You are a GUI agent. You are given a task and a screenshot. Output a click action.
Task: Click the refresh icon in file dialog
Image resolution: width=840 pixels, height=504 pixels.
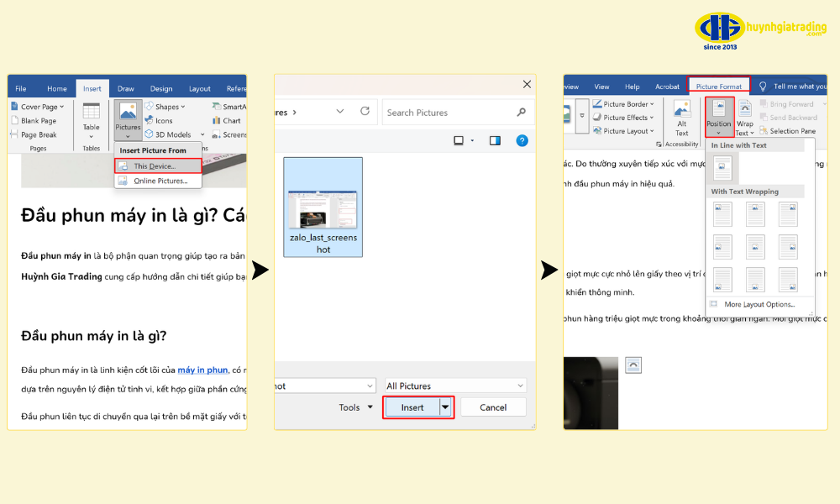(x=365, y=112)
